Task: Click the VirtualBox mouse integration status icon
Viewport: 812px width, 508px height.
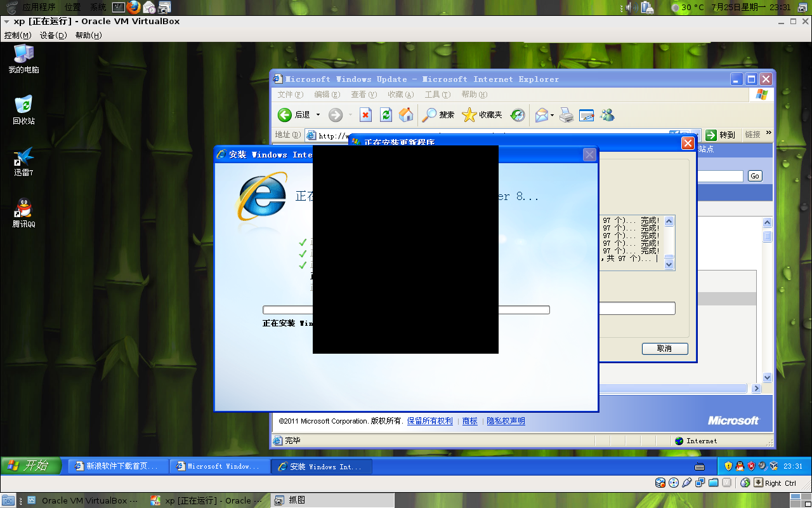Action: pyautogui.click(x=745, y=483)
